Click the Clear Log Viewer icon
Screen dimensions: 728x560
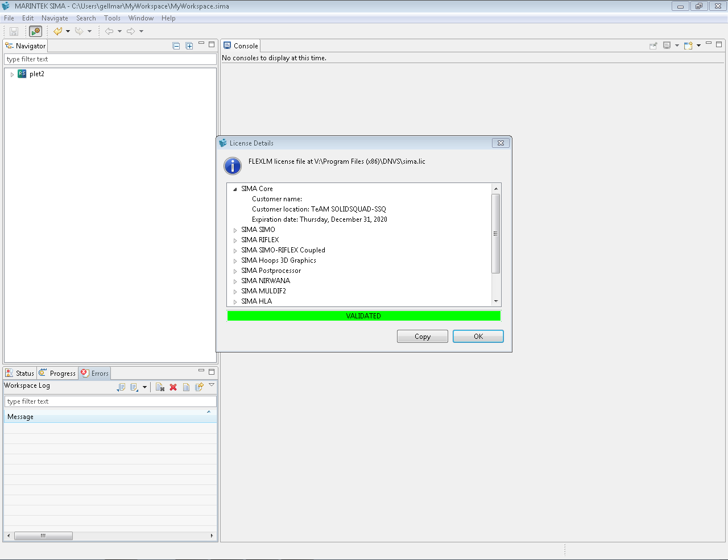160,387
